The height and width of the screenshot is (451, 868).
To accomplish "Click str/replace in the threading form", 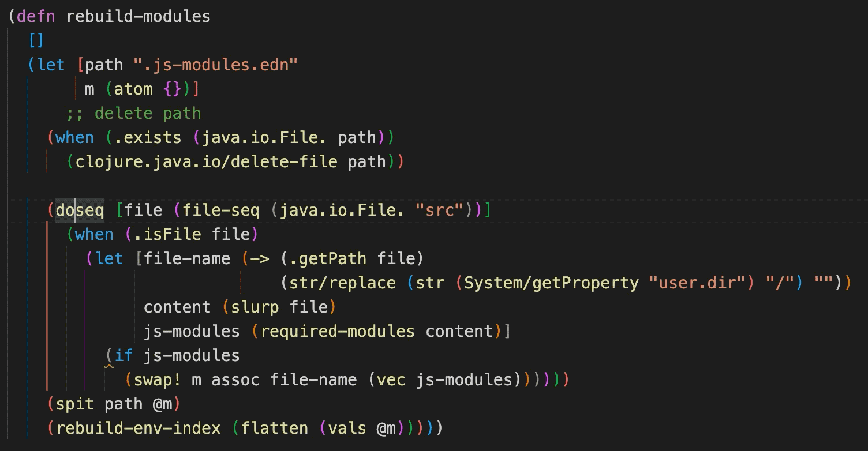I will pyautogui.click(x=342, y=283).
